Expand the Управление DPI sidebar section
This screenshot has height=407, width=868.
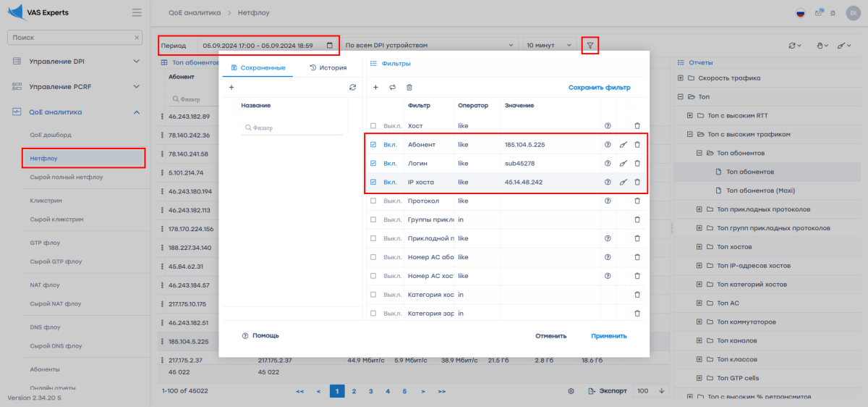tap(76, 61)
